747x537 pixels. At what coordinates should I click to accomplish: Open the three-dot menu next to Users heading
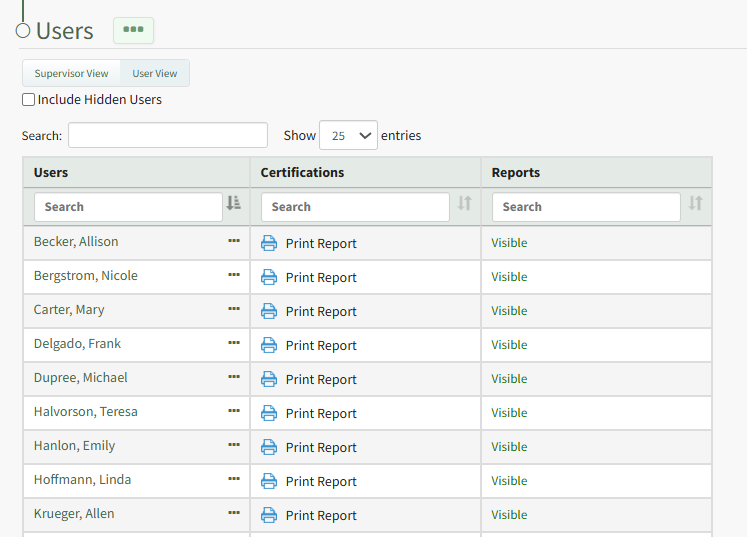(x=133, y=30)
